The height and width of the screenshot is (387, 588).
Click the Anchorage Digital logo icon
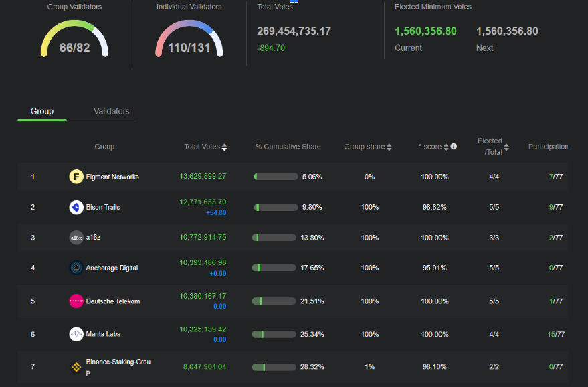[76, 268]
